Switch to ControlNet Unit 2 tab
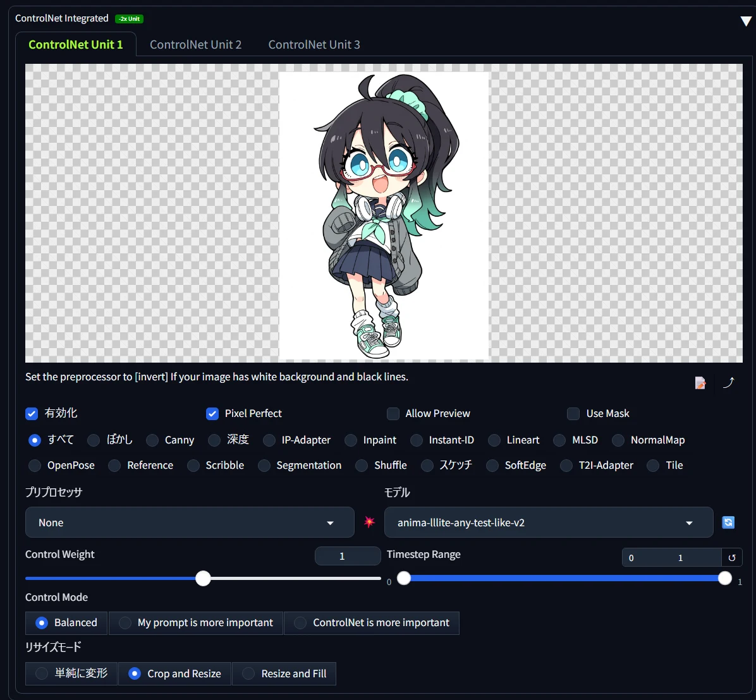 195,44
